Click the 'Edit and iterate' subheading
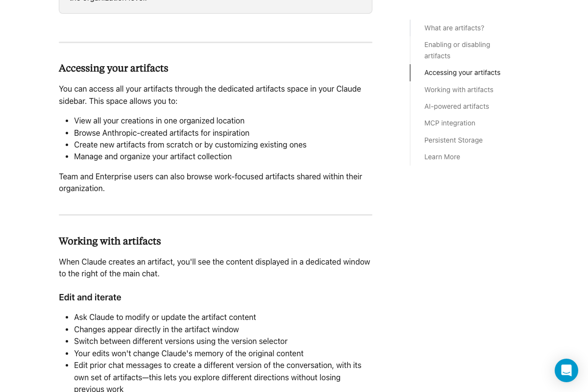 tap(90, 297)
